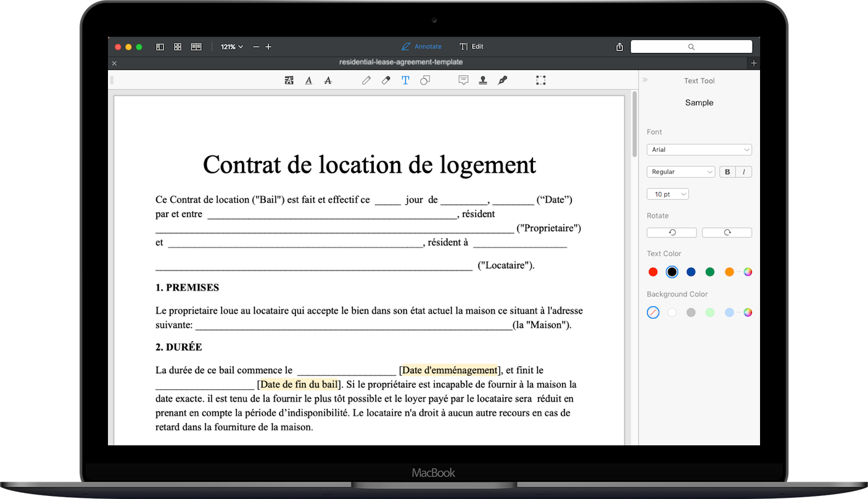Select the text highlight tool

click(289, 80)
